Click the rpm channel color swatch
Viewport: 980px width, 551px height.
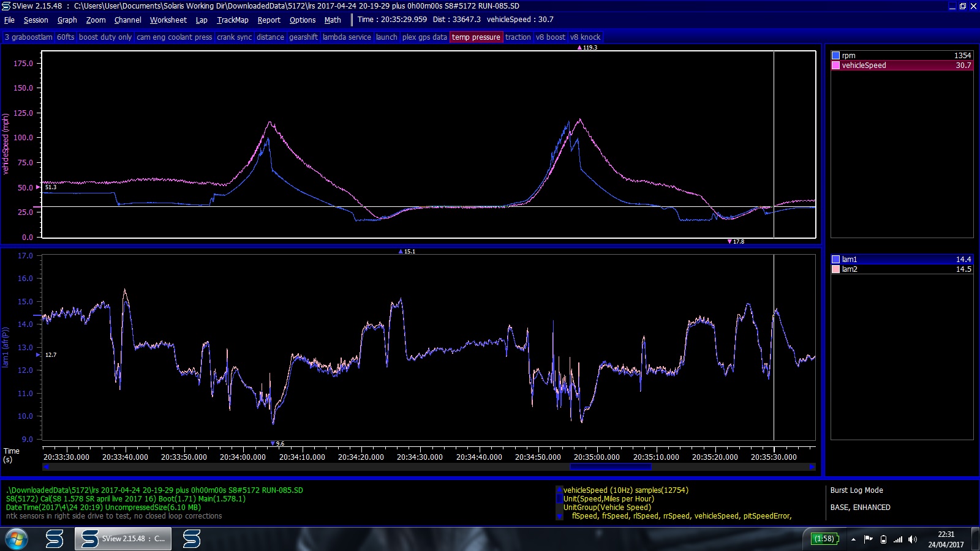tap(835, 56)
